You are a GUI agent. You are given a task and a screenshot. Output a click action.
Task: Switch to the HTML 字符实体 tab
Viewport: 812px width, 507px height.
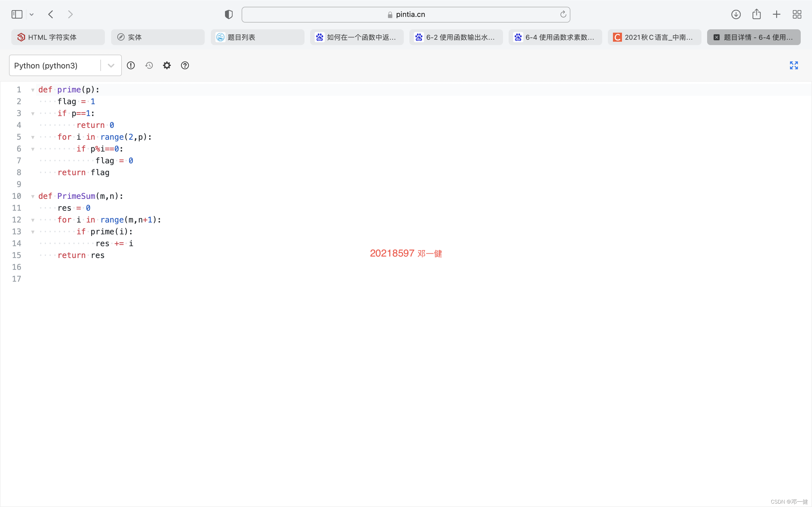[x=58, y=37]
